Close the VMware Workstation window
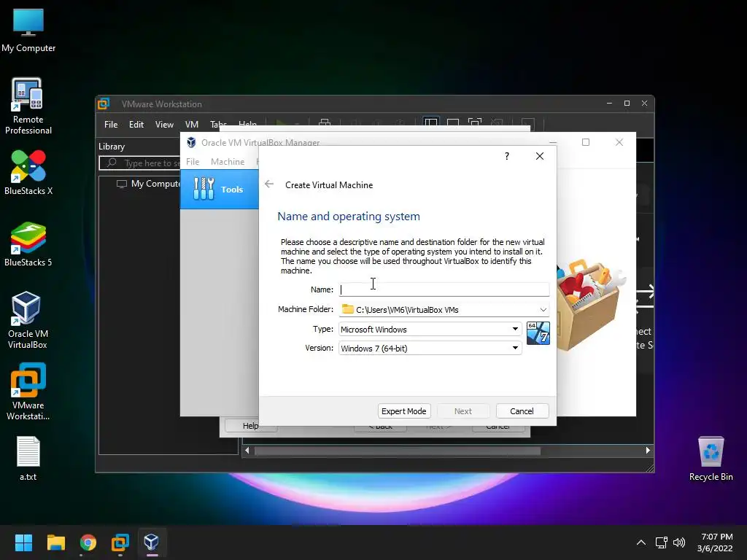The height and width of the screenshot is (560, 747). click(x=644, y=104)
